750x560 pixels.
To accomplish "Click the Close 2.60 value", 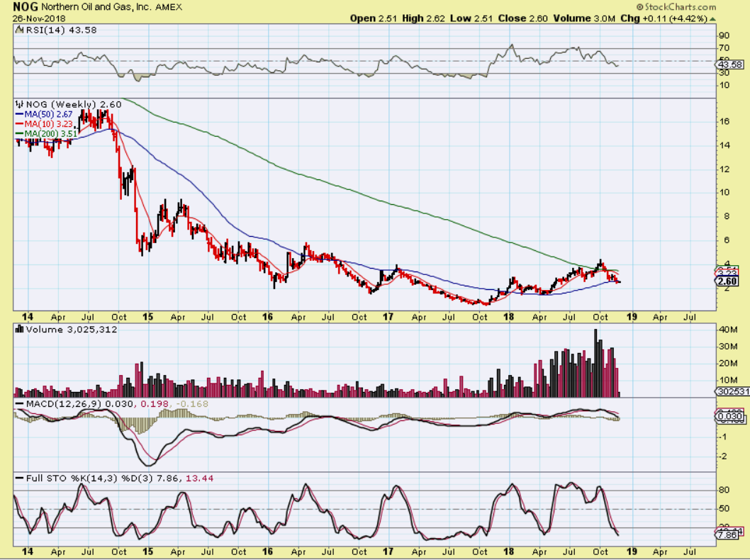I will click(x=522, y=18).
